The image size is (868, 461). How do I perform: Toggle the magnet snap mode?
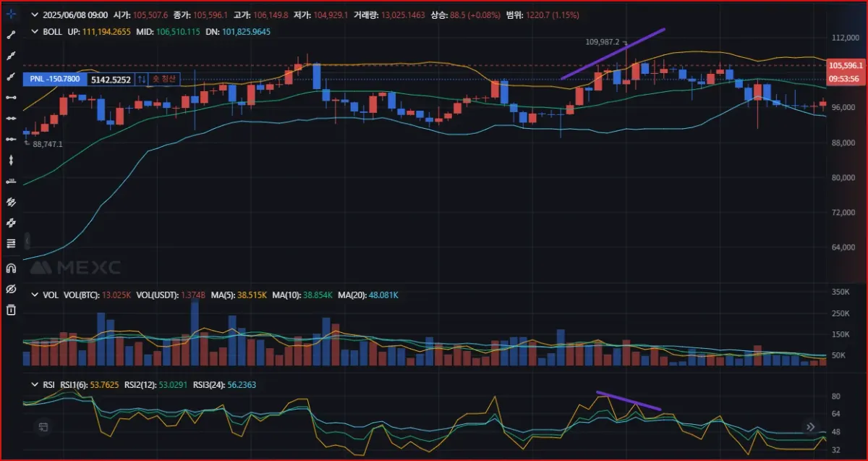tap(11, 268)
